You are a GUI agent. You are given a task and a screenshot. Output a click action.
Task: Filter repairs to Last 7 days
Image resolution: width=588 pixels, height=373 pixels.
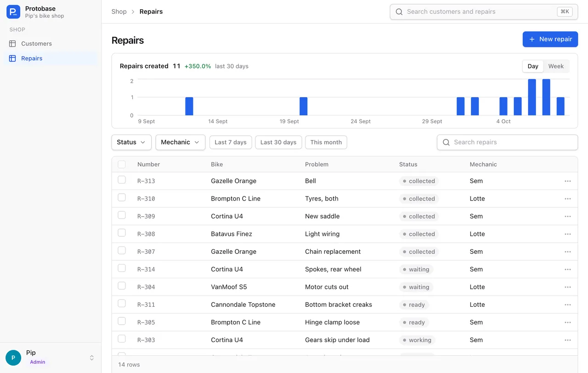[231, 142]
